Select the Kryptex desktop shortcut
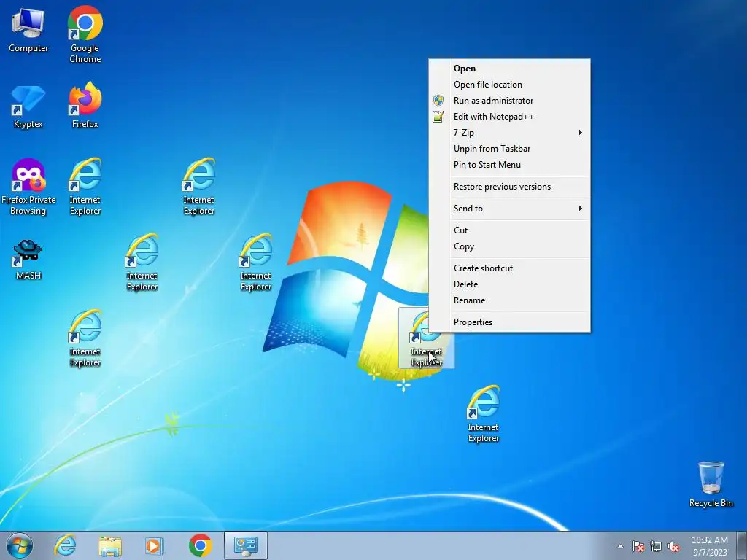This screenshot has height=560, width=747. [x=28, y=106]
